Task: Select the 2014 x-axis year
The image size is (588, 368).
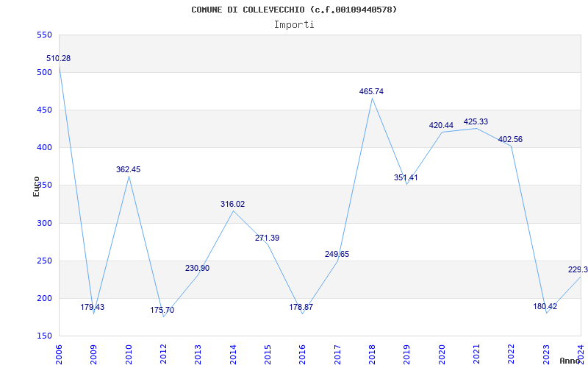Action: coord(233,354)
